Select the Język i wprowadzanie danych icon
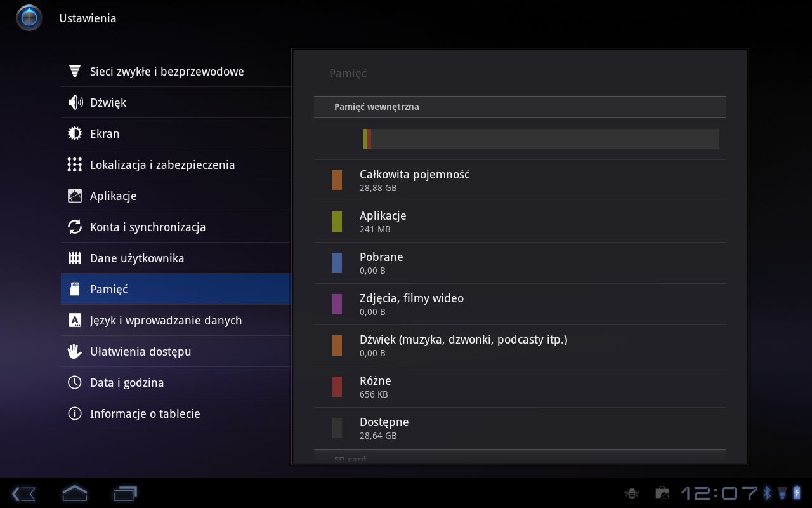The width and height of the screenshot is (812, 508). click(x=75, y=320)
